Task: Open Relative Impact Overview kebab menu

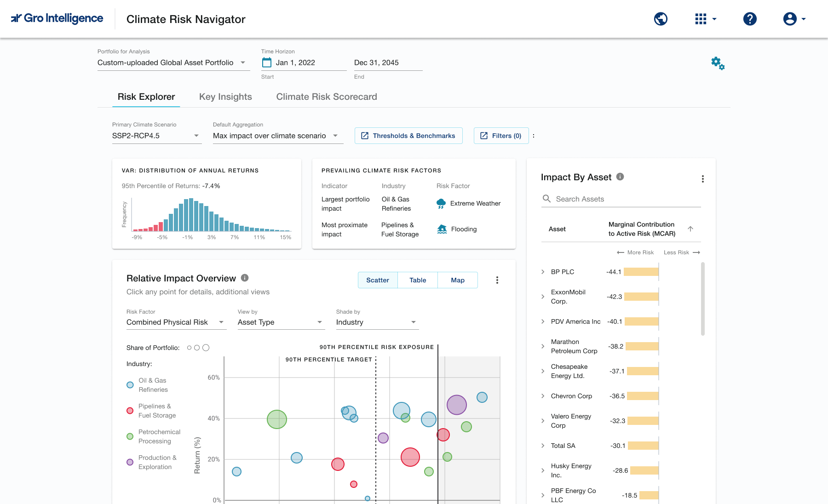Action: [497, 280]
